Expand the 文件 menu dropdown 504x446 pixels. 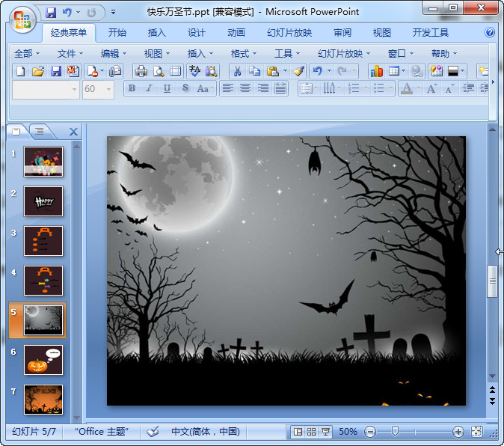71,53
